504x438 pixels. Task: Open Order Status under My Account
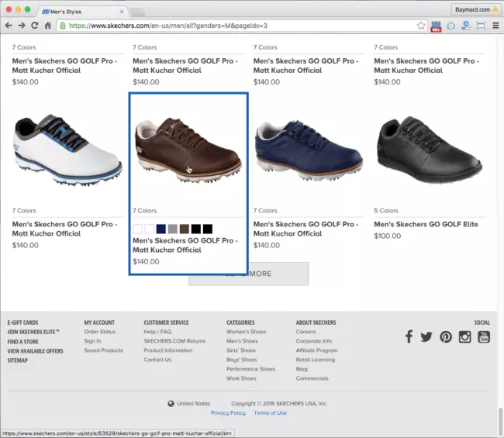click(x=100, y=332)
